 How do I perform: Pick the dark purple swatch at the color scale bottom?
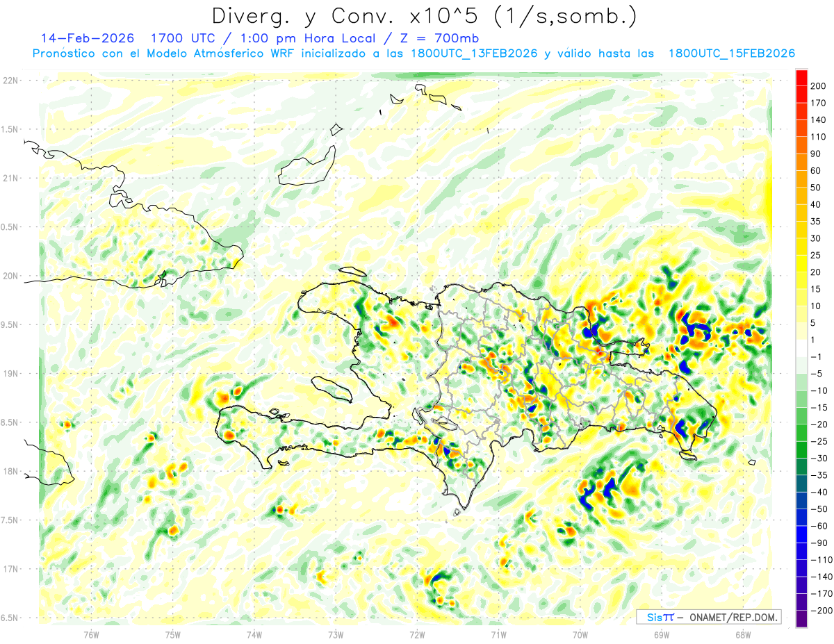pyautogui.click(x=802, y=620)
